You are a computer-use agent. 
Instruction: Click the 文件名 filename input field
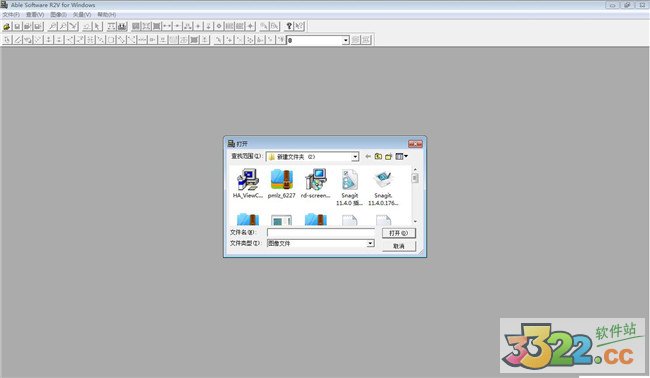click(x=321, y=233)
